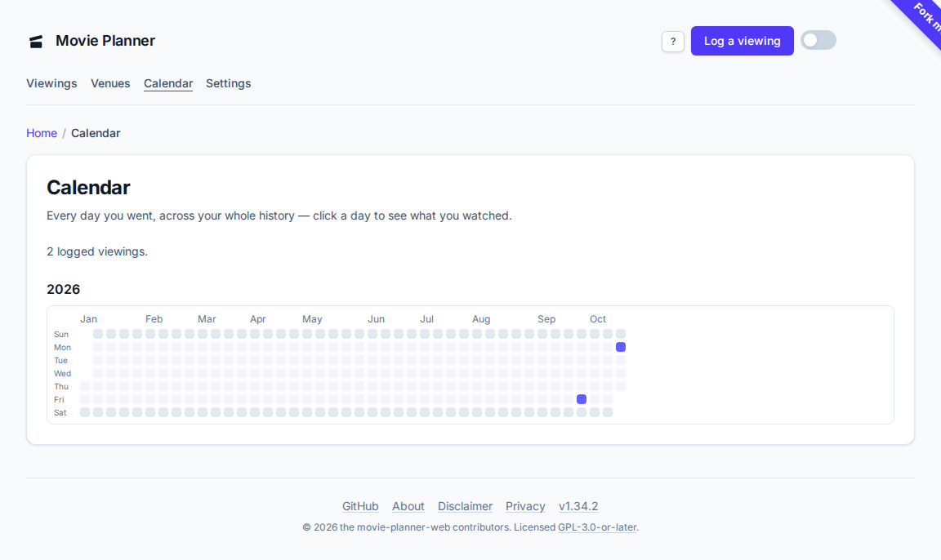Click the Wed weekday label
This screenshot has height=560, width=941.
62,374
